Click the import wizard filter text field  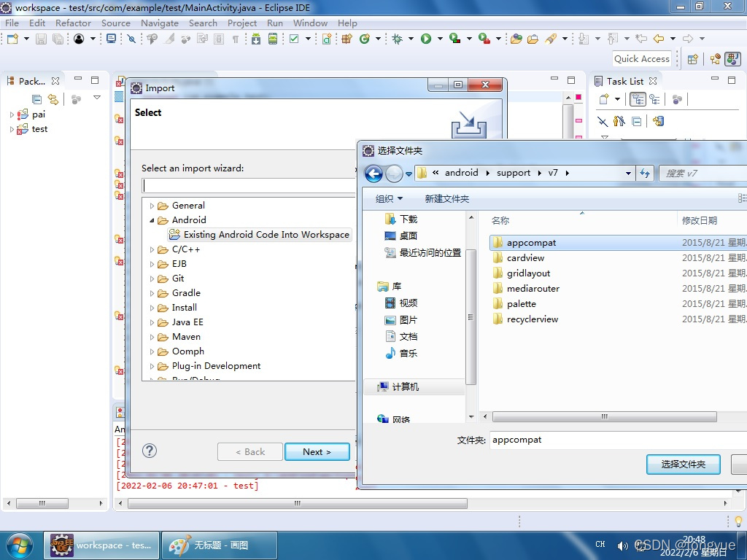[249, 186]
